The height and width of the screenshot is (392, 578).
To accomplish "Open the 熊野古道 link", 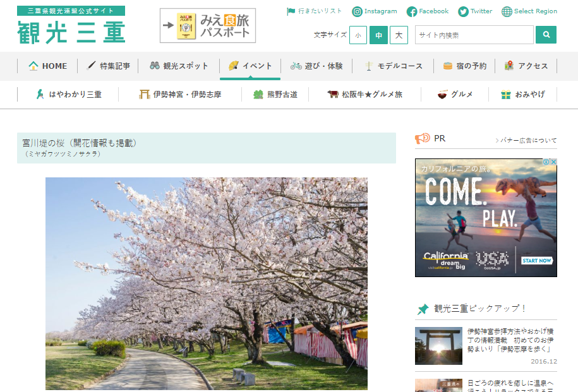I will (275, 94).
